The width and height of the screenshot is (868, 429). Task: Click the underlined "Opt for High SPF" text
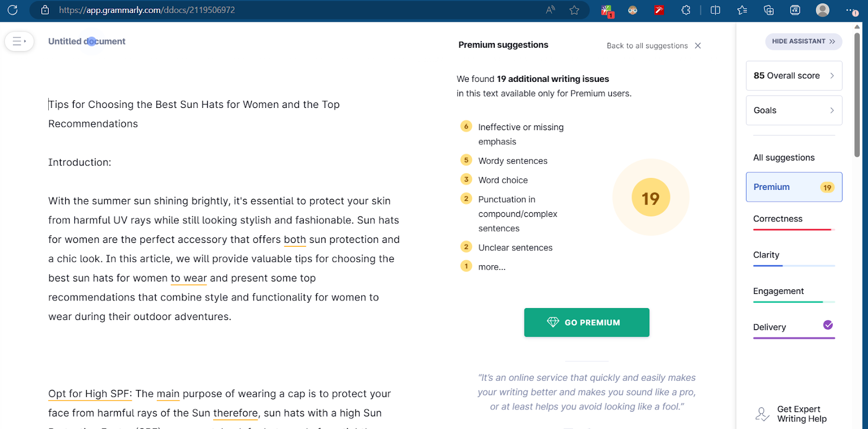click(90, 394)
